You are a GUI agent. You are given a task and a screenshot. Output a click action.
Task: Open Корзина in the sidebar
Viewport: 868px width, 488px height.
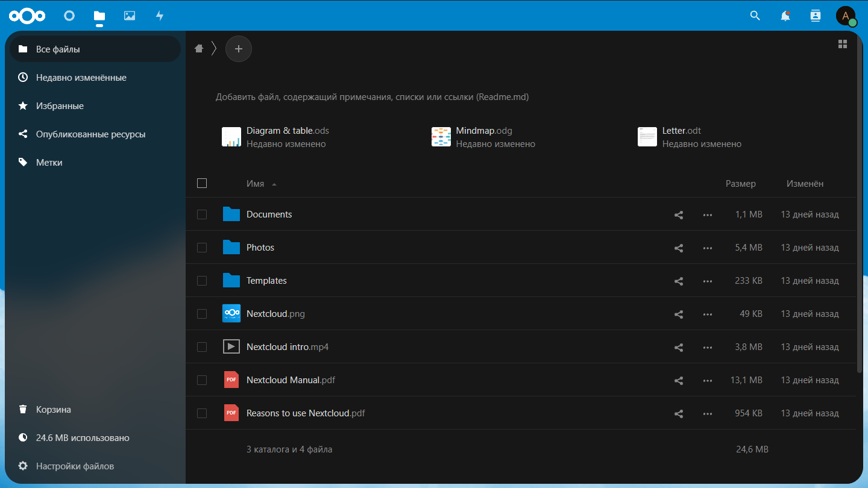pyautogui.click(x=53, y=410)
